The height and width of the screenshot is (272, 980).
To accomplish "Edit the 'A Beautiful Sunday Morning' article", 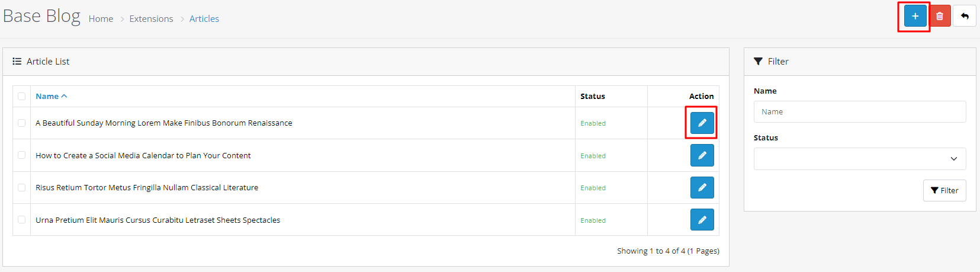I will click(x=702, y=123).
